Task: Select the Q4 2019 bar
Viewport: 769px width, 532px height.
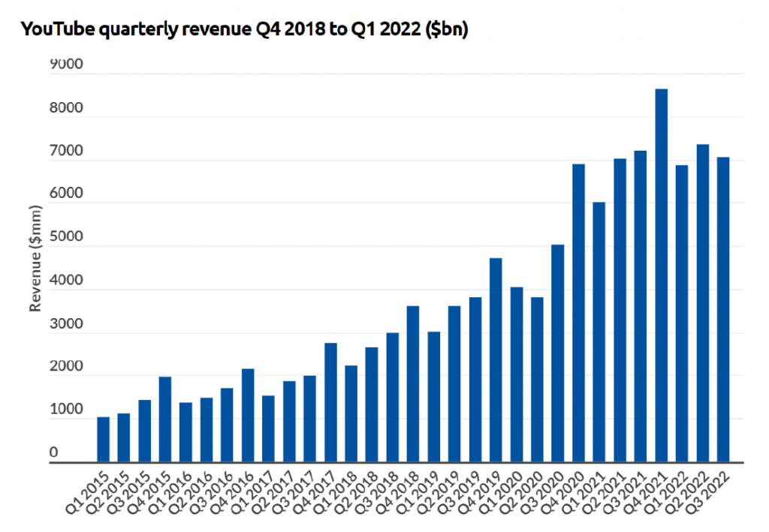Action: pos(496,360)
